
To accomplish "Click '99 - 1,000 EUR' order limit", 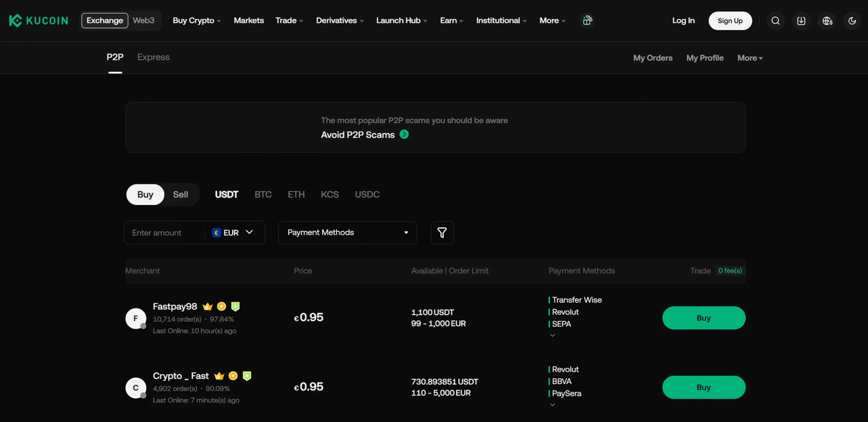I will tap(438, 324).
